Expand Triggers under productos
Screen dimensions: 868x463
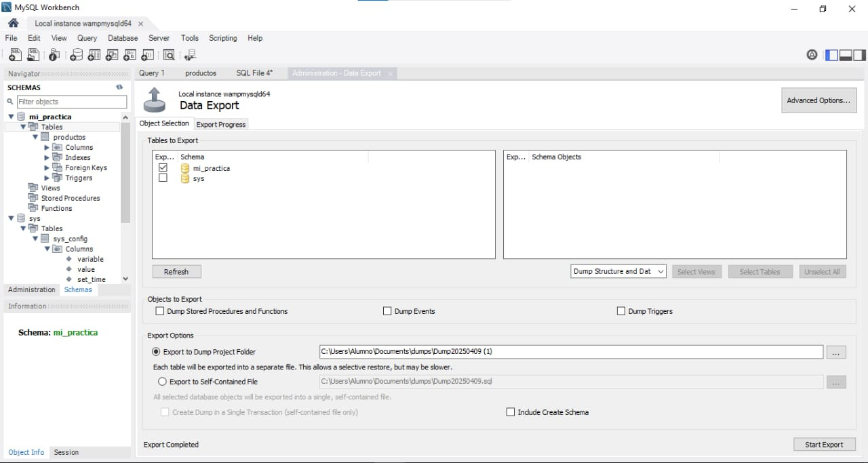(x=47, y=178)
